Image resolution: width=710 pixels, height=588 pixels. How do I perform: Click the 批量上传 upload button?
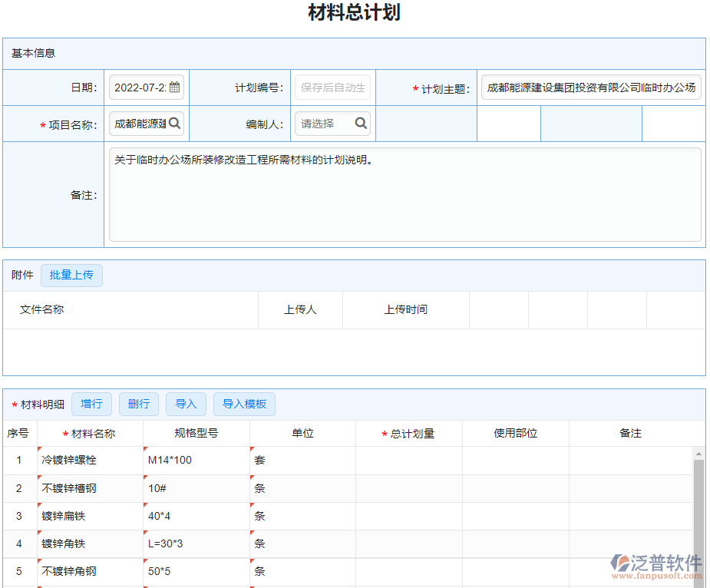pos(71,275)
